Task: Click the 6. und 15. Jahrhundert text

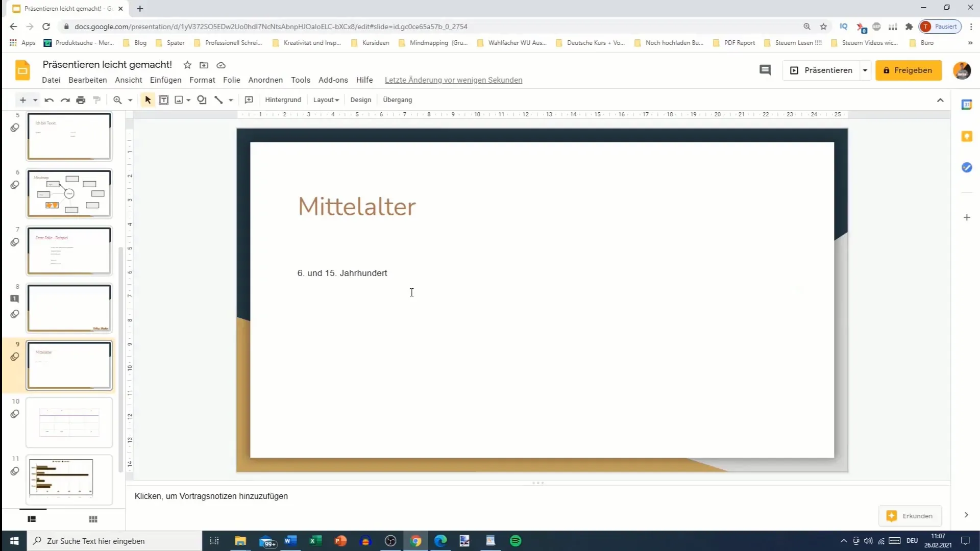Action: 342,273
